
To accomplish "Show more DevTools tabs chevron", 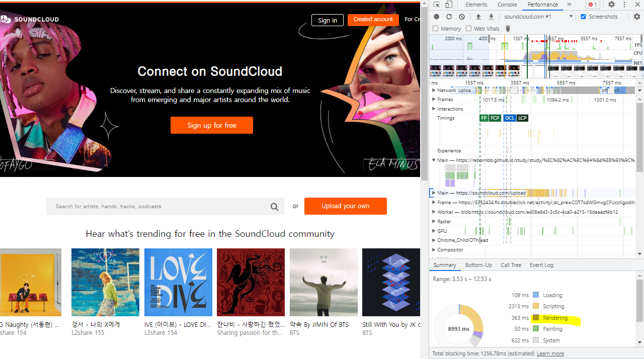I will pyautogui.click(x=569, y=5).
